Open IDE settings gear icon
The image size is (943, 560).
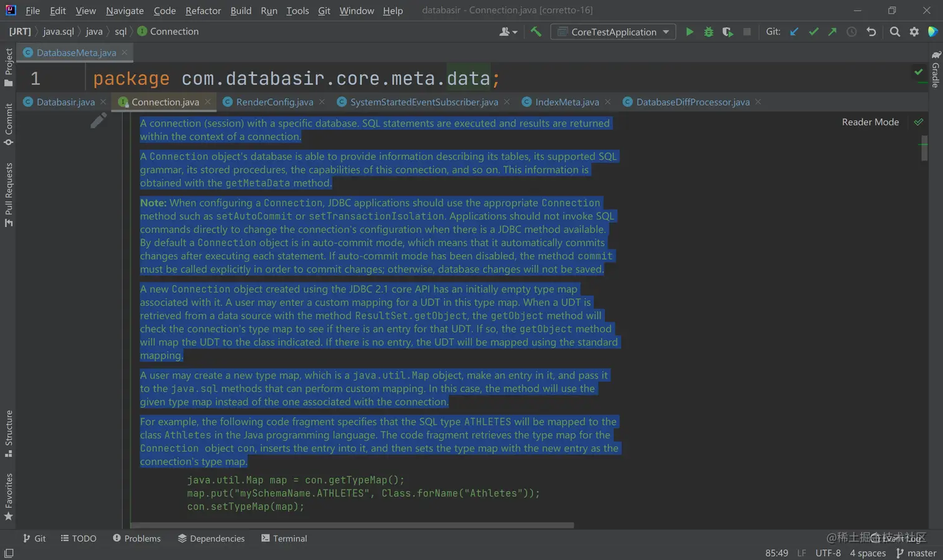[914, 32]
